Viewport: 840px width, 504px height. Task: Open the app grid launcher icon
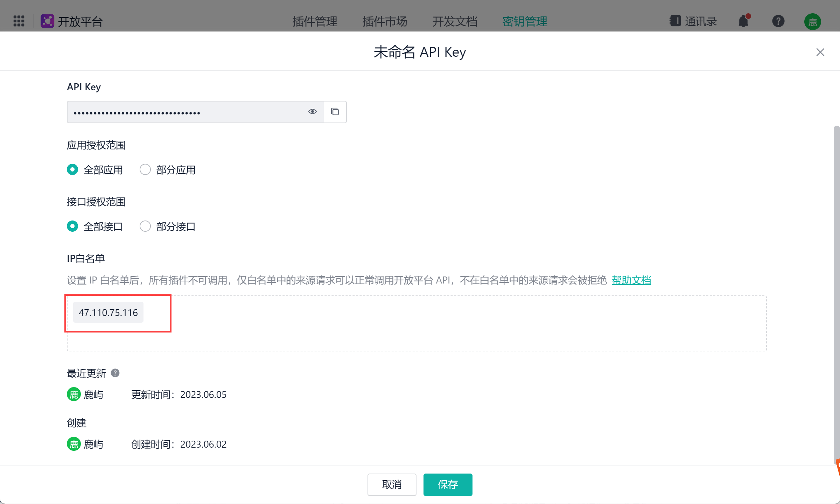[x=19, y=21]
